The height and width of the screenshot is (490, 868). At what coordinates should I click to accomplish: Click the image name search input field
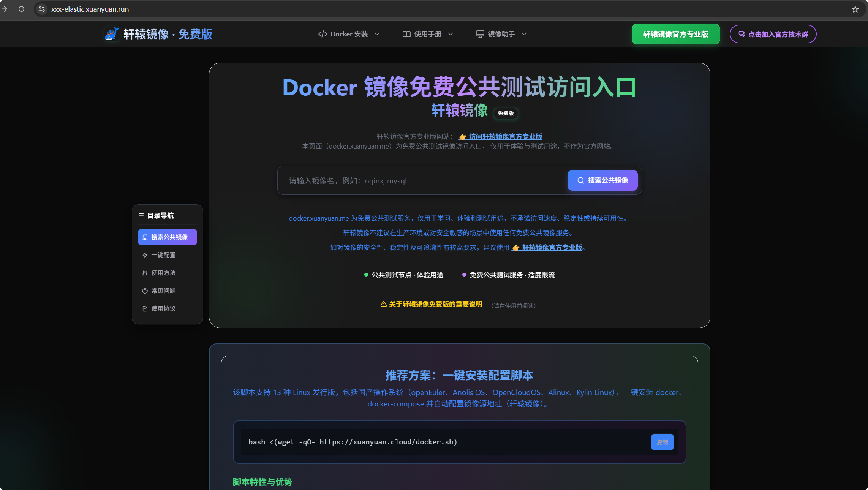418,180
